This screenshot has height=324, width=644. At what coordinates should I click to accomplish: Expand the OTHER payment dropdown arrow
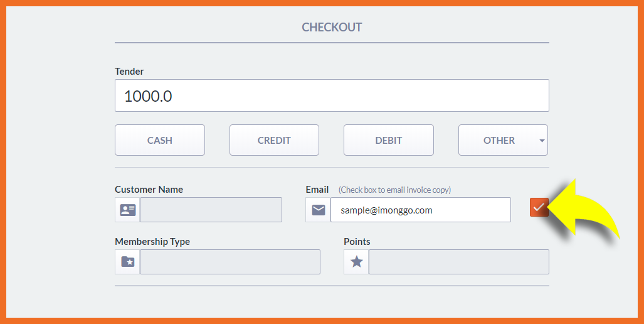point(542,141)
